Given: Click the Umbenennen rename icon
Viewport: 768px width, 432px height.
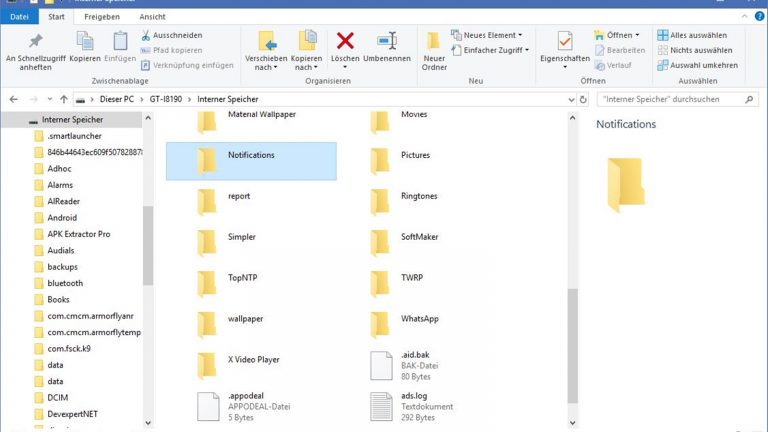Looking at the screenshot, I should [386, 40].
